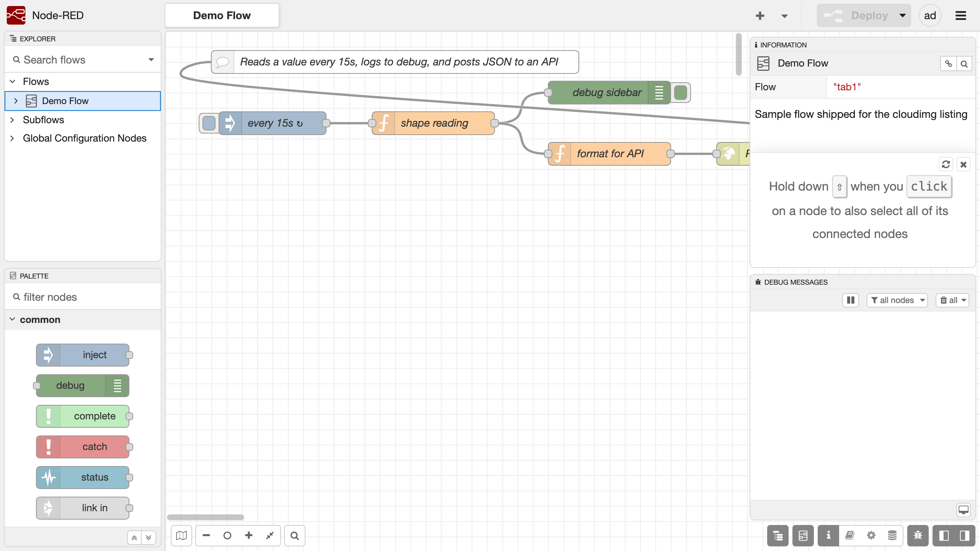Zoom in the canvas
The width and height of the screenshot is (980, 551).
[x=249, y=535]
